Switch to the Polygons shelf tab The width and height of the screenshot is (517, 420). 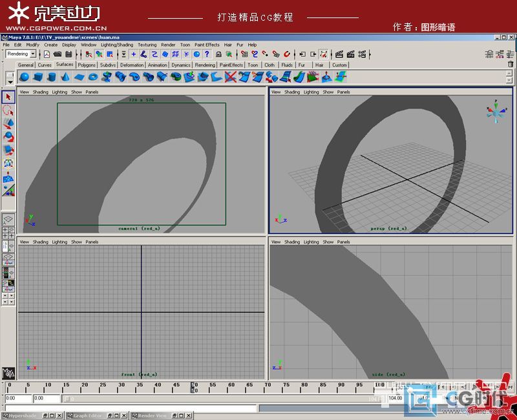87,65
